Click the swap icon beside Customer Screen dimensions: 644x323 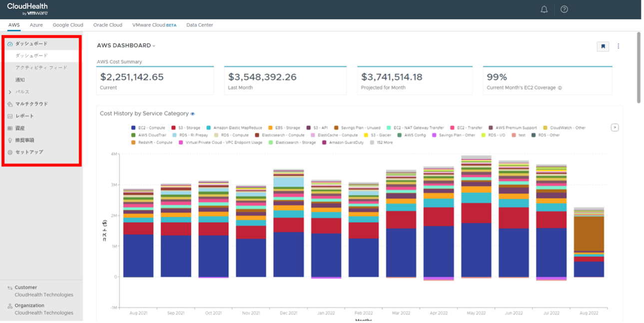[10, 288]
